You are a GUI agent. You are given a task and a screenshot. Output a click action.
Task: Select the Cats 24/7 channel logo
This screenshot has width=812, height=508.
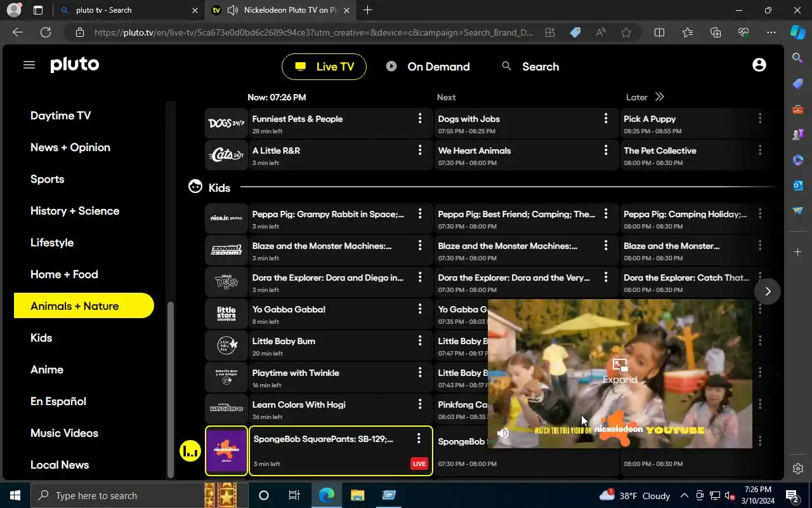pyautogui.click(x=226, y=156)
